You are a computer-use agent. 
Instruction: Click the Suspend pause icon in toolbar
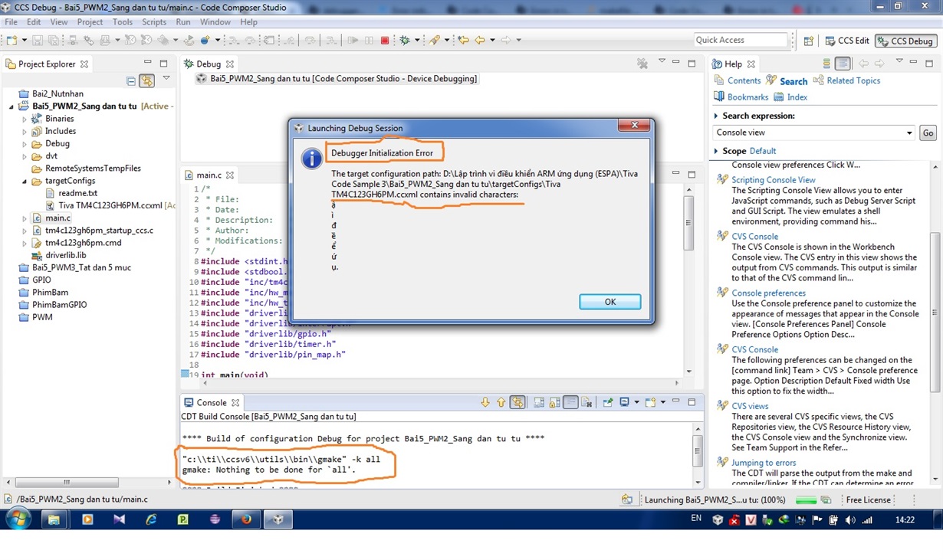pos(369,40)
